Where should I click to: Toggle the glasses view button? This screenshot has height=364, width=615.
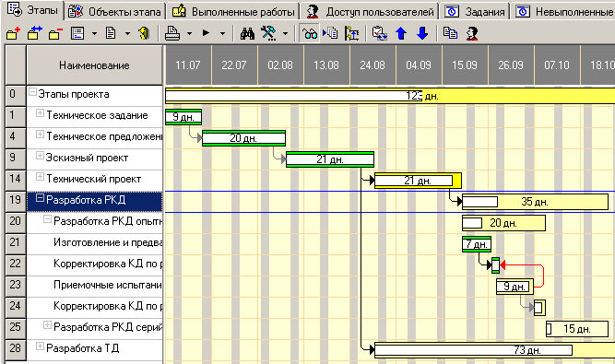(x=310, y=34)
